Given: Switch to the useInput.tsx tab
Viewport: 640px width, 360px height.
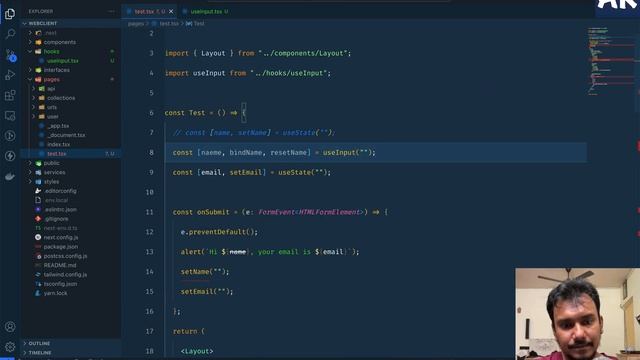Looking at the screenshot, I should click(x=206, y=11).
